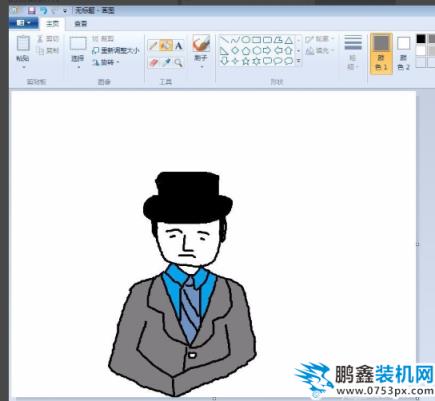Open the Rotate dropdown
The height and width of the screenshot is (401, 435).
(106, 62)
